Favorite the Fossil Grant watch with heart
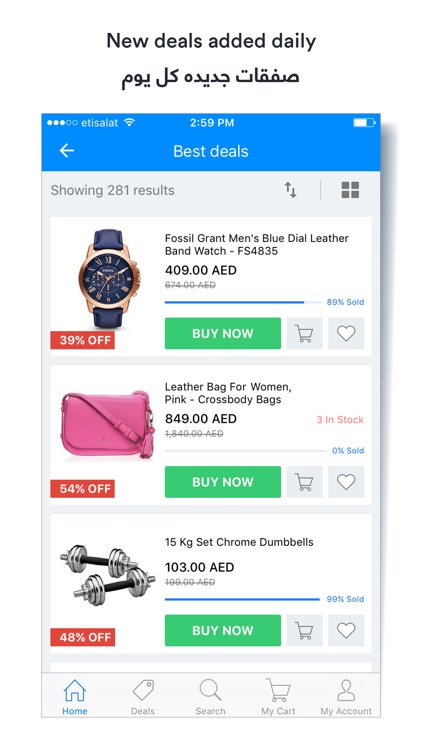422x750 pixels. (x=346, y=333)
